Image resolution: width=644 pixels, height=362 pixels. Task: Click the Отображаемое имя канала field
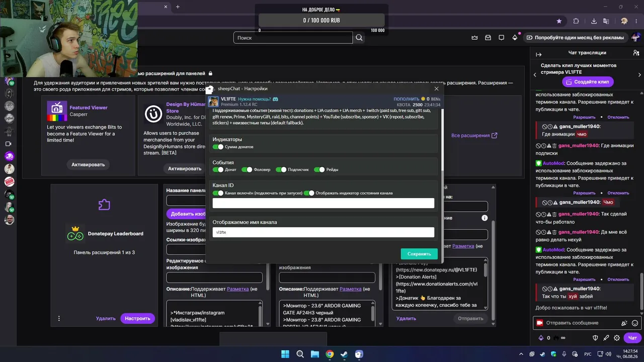tap(323, 232)
